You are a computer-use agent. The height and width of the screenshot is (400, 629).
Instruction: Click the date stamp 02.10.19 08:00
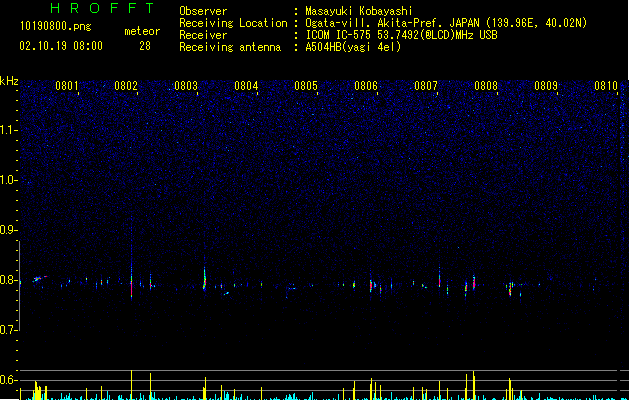click(x=61, y=46)
